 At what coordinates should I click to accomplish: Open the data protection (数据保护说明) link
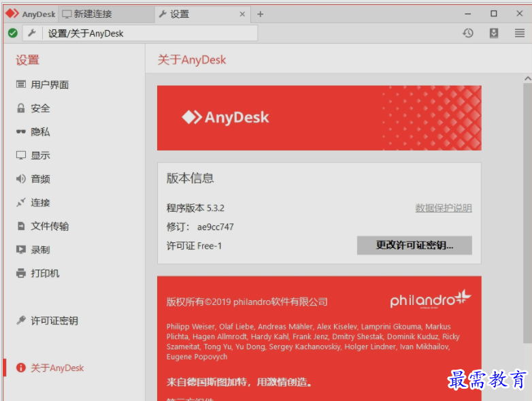pos(444,208)
